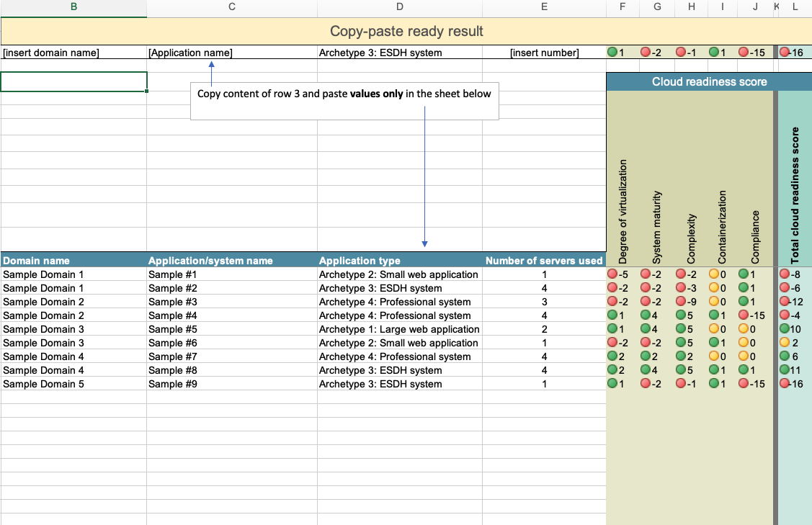Click yellow total score icon for Sample #6
The height and width of the screenshot is (525, 812).
(785, 343)
